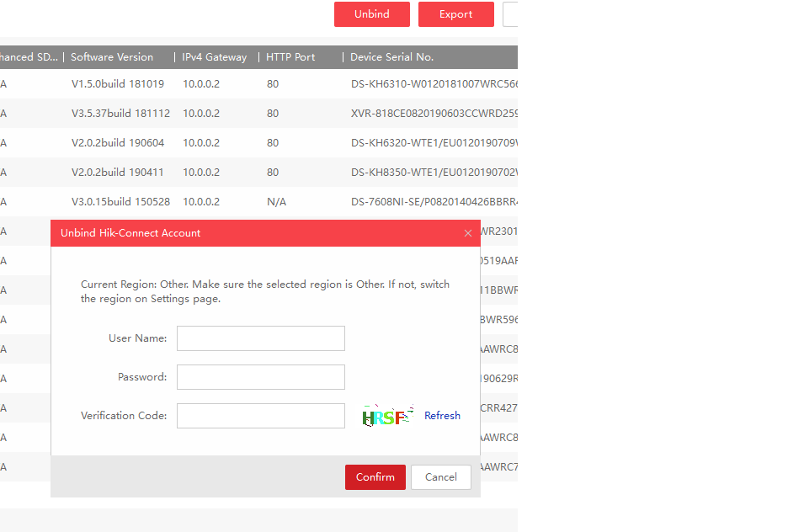The image size is (804, 532).
Task: Sort by HTTP Port column header
Action: [290, 57]
